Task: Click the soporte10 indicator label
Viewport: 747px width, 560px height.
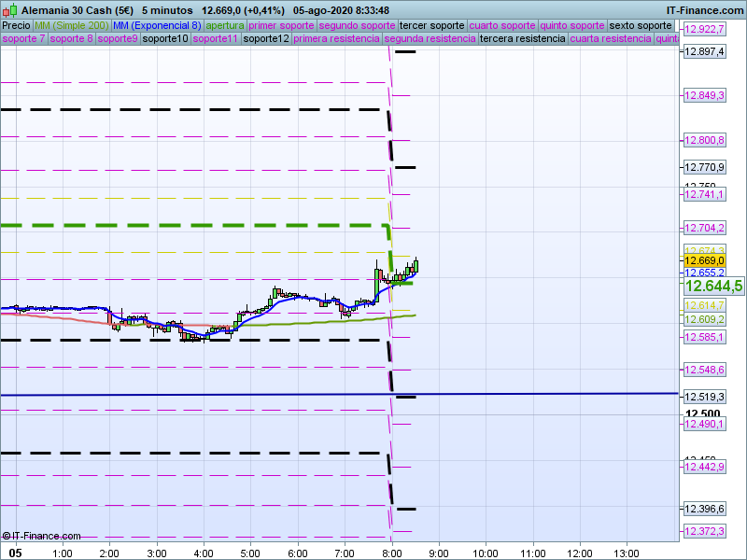Action: [x=165, y=39]
